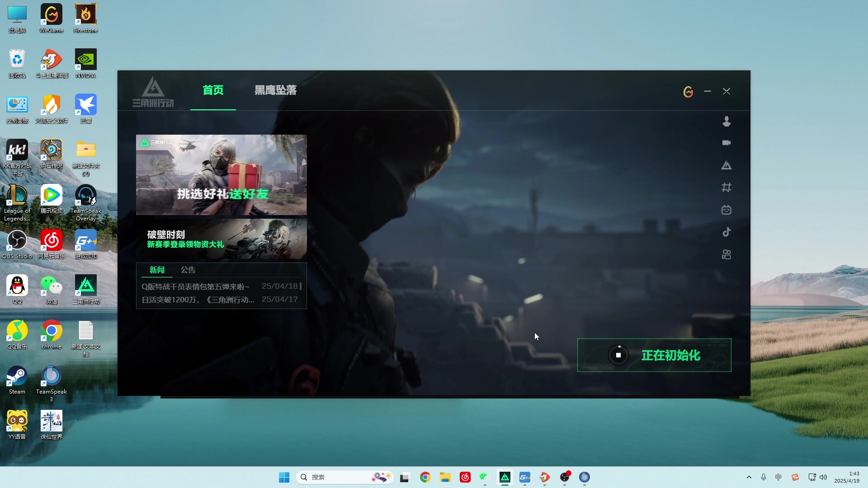Open the volume tray control
The width and height of the screenshot is (868, 488).
pyautogui.click(x=823, y=477)
